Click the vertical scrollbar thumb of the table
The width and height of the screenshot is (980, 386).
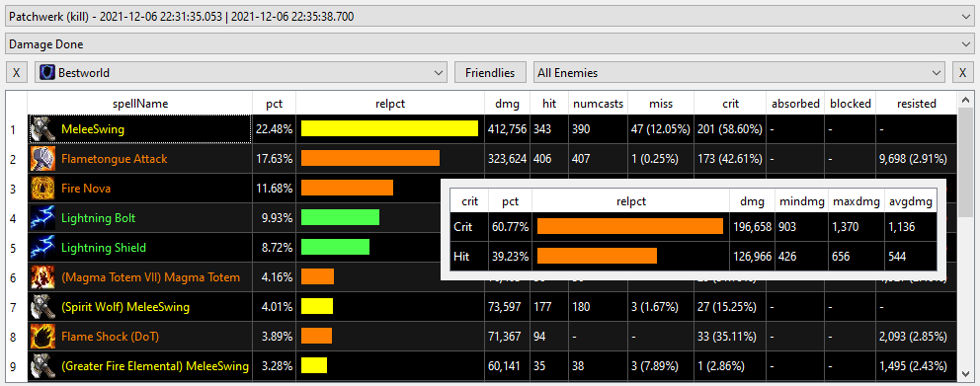pyautogui.click(x=965, y=162)
